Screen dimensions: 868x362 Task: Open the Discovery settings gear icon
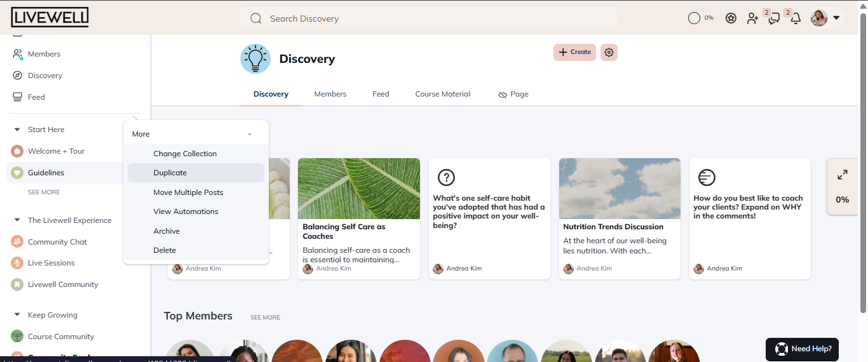coord(609,52)
